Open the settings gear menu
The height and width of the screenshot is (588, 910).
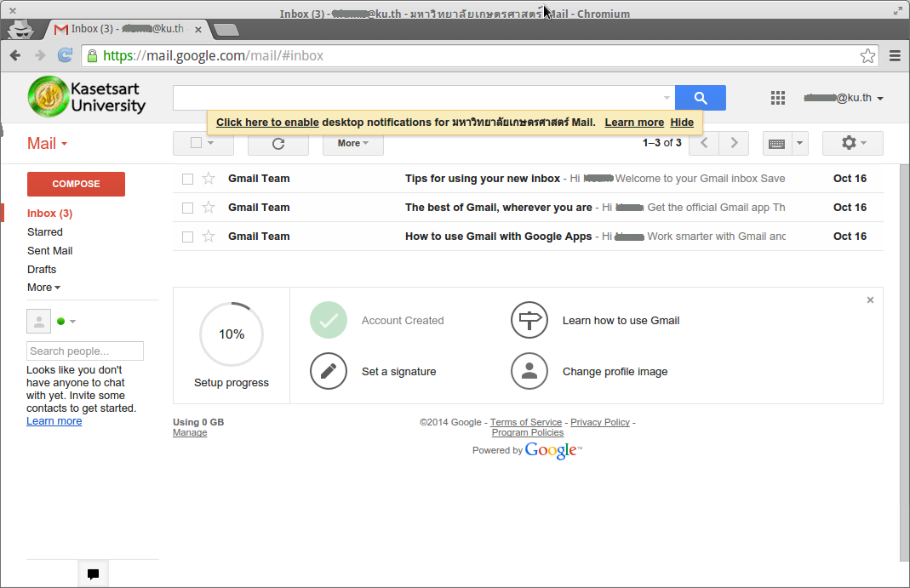pos(853,143)
